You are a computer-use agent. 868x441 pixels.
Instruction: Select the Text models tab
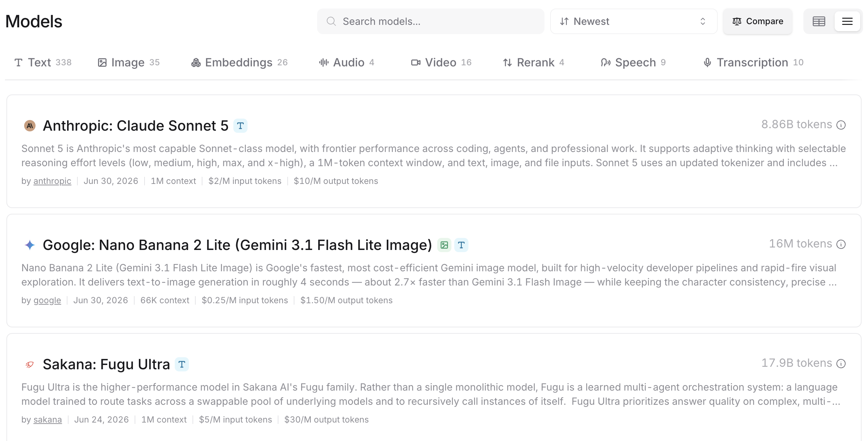[43, 62]
